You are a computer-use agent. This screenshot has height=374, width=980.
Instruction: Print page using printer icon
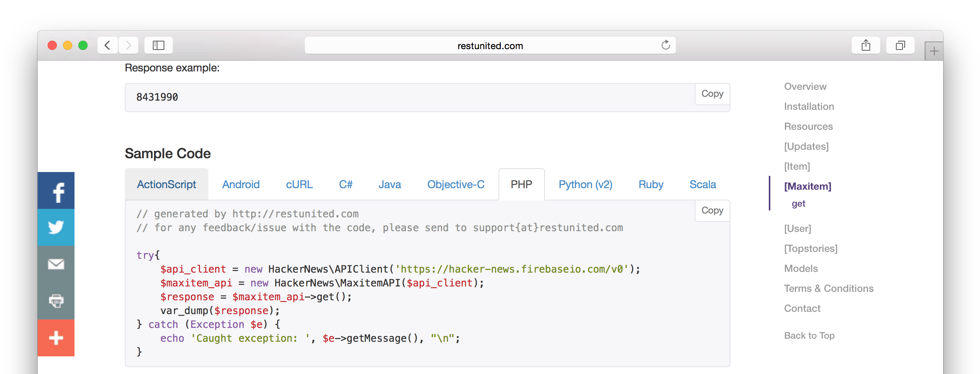56,301
